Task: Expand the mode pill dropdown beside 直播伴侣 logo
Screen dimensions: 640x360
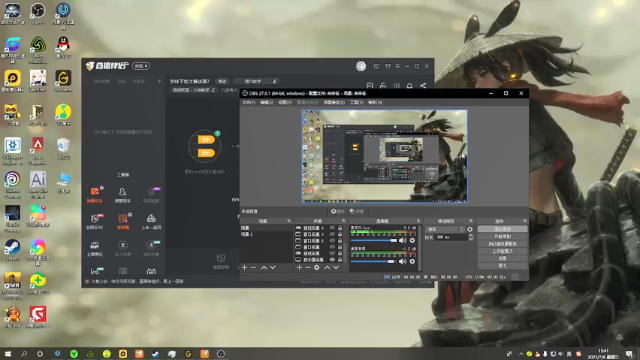Action: (x=141, y=66)
